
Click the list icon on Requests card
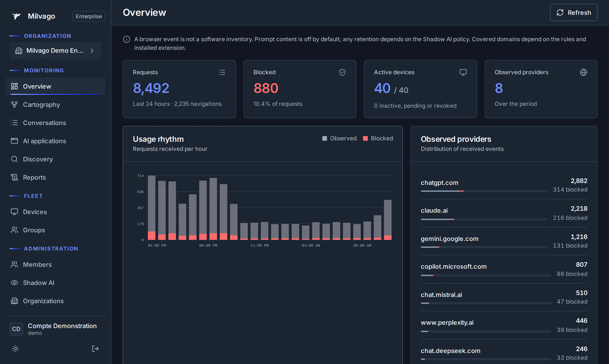click(222, 72)
